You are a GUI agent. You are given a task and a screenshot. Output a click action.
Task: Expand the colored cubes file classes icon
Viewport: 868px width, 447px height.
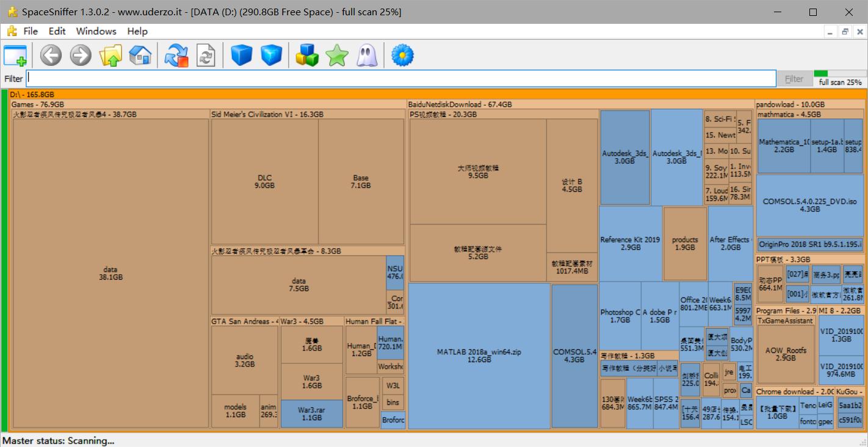(306, 55)
